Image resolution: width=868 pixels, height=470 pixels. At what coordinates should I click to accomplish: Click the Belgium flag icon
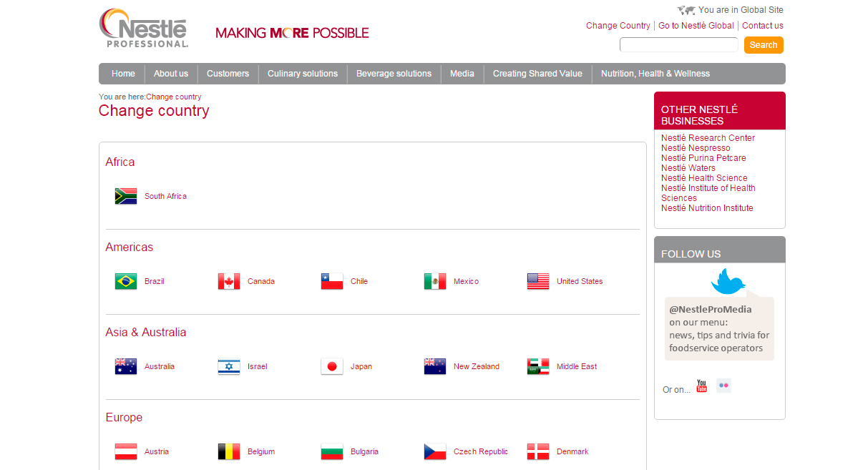click(x=229, y=451)
